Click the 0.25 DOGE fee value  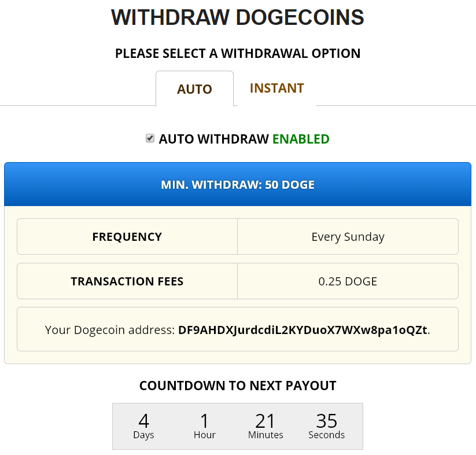348,281
